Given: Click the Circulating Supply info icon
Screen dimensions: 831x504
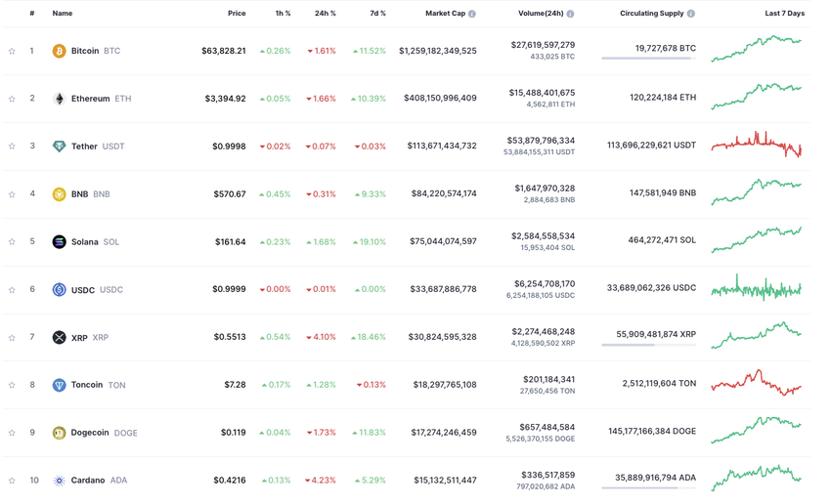Looking at the screenshot, I should pos(691,14).
